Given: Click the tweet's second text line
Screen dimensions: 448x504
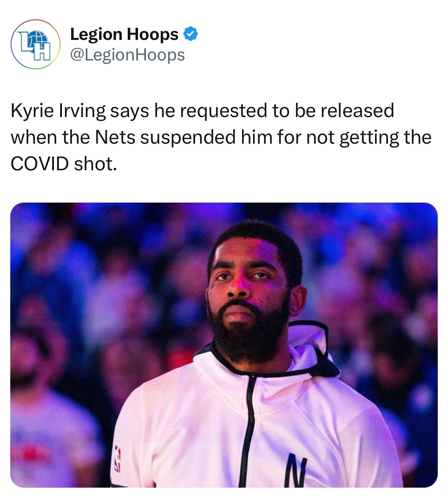Looking at the screenshot, I should pyautogui.click(x=221, y=138).
